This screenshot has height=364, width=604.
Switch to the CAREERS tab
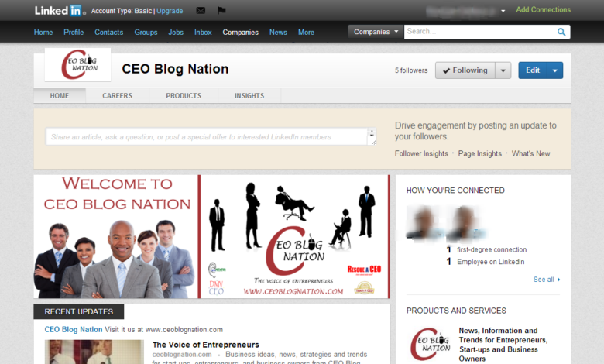(x=117, y=95)
